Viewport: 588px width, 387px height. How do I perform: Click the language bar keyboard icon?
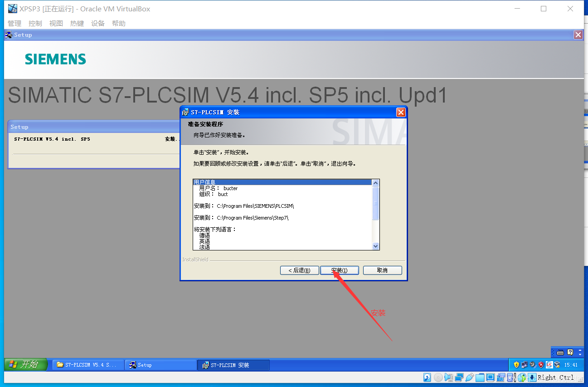pyautogui.click(x=560, y=352)
